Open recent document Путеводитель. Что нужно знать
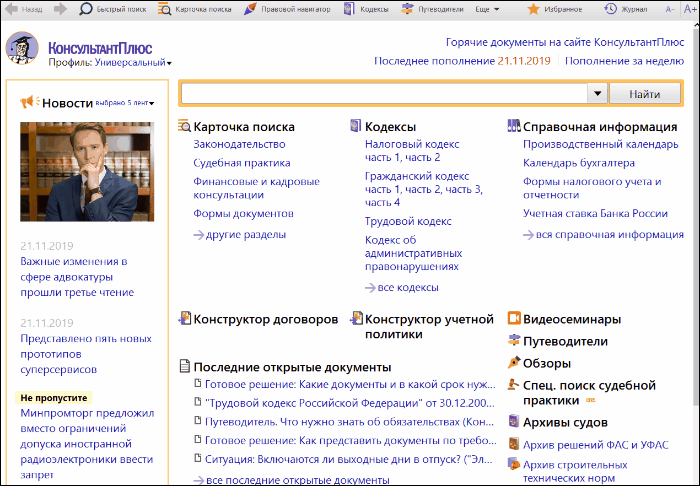Image resolution: width=700 pixels, height=486 pixels. (350, 422)
